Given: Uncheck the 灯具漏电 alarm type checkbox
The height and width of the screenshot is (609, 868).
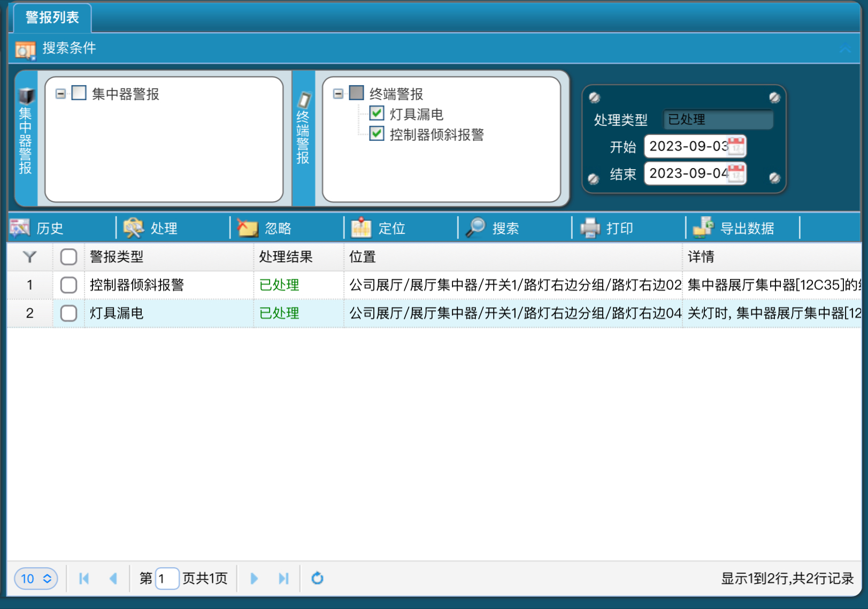Looking at the screenshot, I should pyautogui.click(x=377, y=113).
